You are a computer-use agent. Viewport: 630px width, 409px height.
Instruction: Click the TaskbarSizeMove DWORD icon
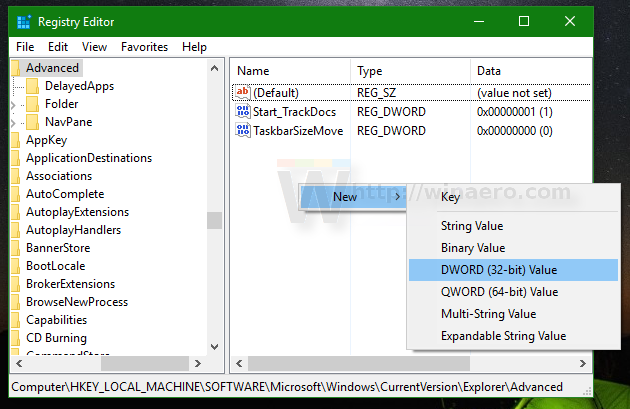[x=243, y=131]
